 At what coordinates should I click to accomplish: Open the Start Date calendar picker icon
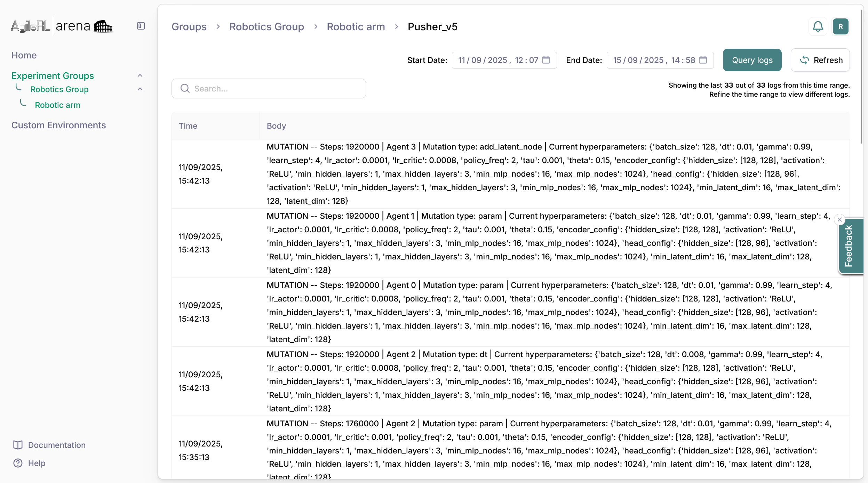coord(546,60)
